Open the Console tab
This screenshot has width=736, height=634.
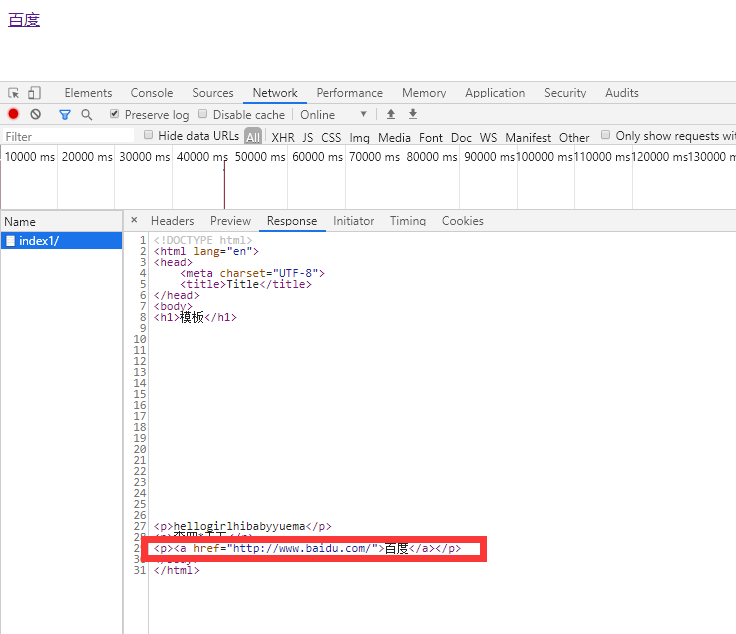click(x=152, y=93)
